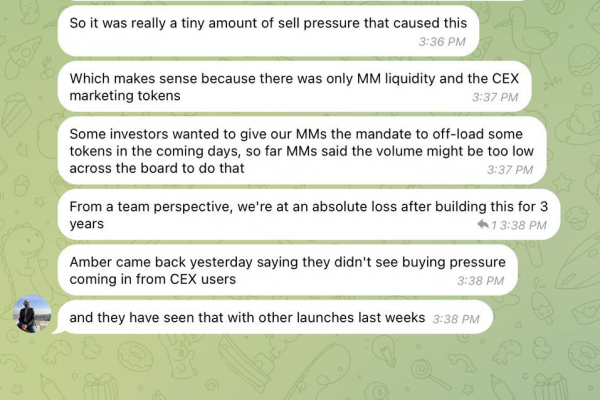Click the message about investors and MMs mandate
Screen dimensions: 600x400
[x=302, y=151]
